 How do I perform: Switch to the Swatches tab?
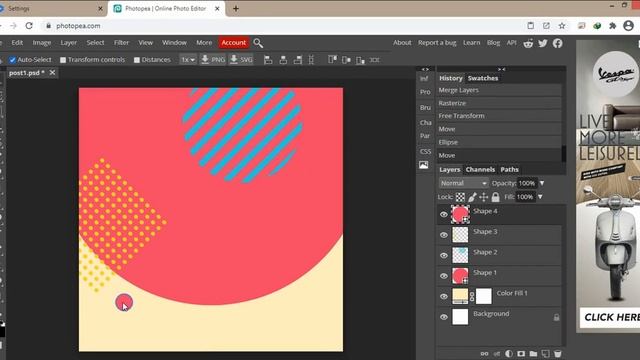point(483,78)
